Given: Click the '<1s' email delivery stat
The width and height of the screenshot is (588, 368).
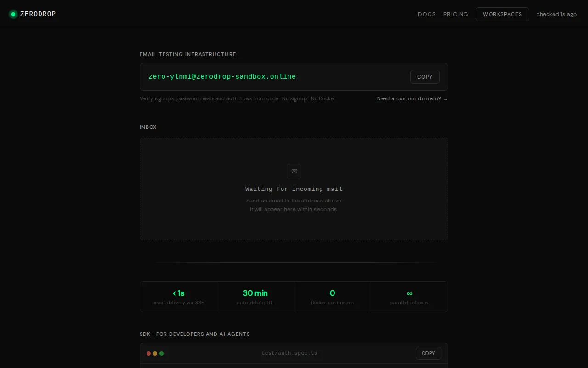Looking at the screenshot, I should click(x=178, y=297).
